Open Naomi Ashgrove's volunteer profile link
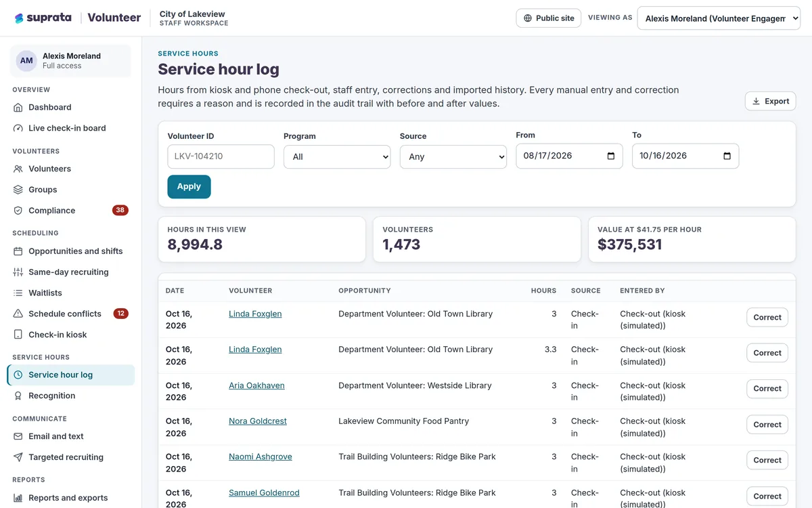812x508 pixels. (x=261, y=457)
